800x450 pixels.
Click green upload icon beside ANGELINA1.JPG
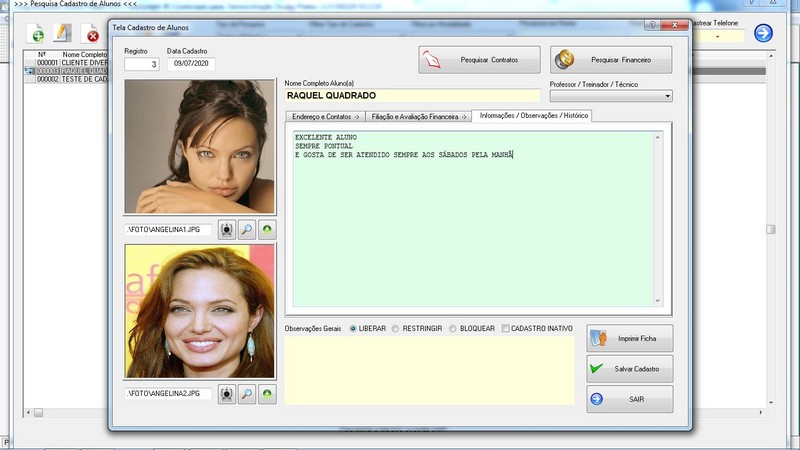point(267,230)
